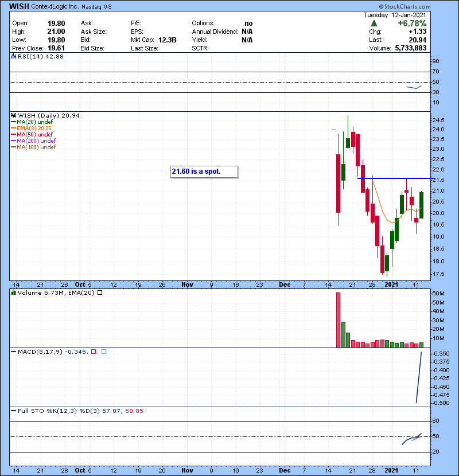The width and height of the screenshot is (459, 476).
Task: Click the stochastic %D value 50.85
Action: pos(134,411)
